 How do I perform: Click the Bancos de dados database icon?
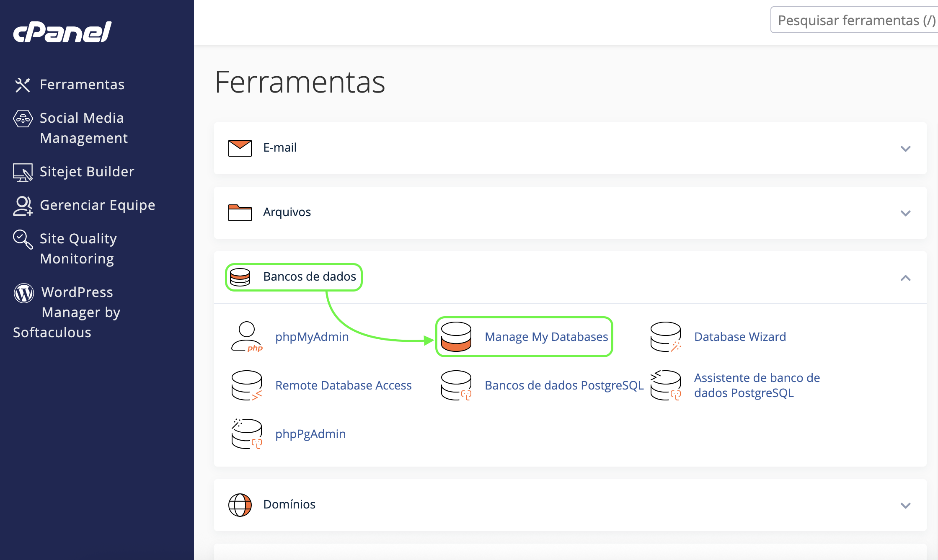(x=240, y=277)
